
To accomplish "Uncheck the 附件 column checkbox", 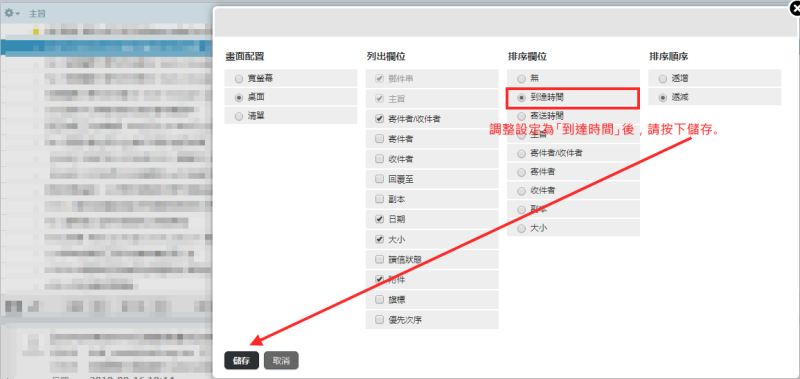I will 379,280.
